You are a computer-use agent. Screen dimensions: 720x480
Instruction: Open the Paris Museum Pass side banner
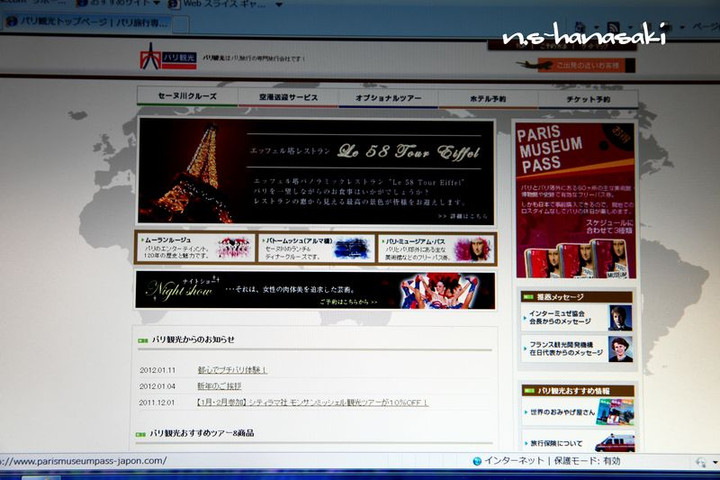tap(575, 200)
